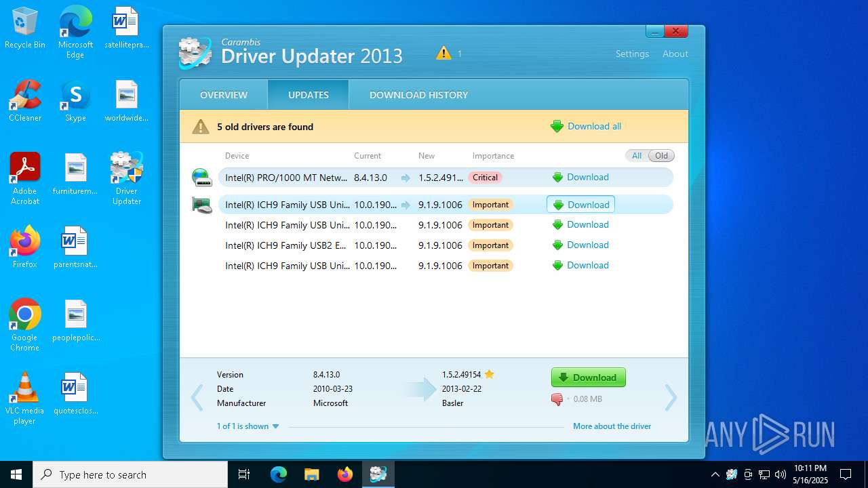This screenshot has height=488, width=868.
Task: Click the volume icon in system tray
Action: (781, 474)
